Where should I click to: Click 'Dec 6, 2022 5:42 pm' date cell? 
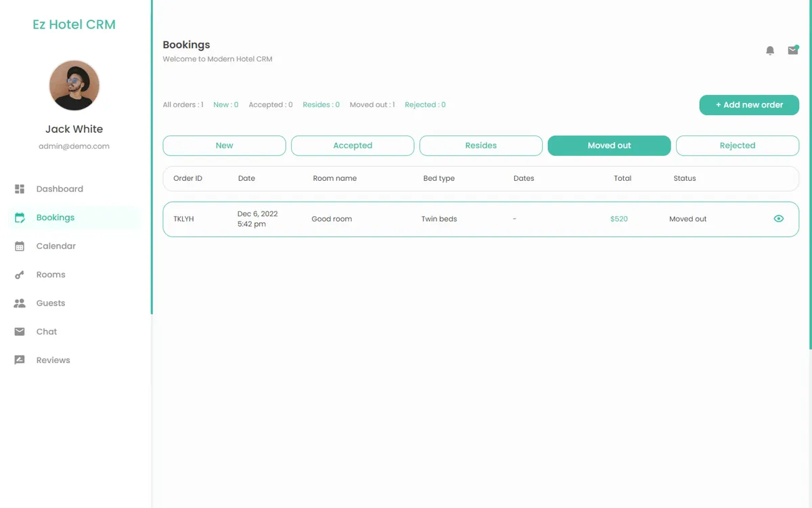[x=257, y=219]
